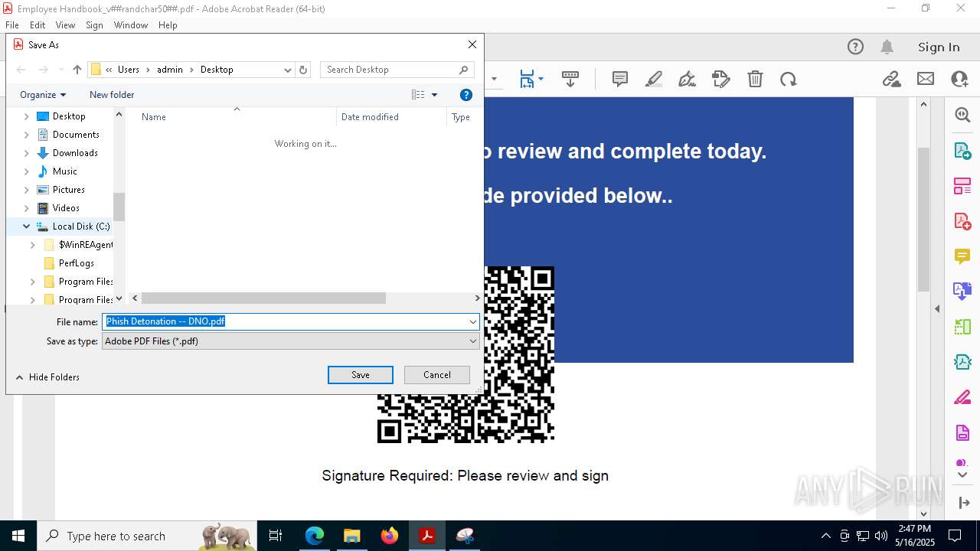This screenshot has width=980, height=551.
Task: Expand the Documents tree node
Action: pyautogui.click(x=27, y=135)
